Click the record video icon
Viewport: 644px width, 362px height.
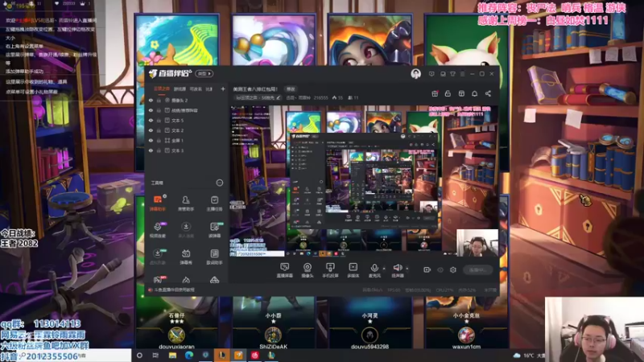(427, 269)
